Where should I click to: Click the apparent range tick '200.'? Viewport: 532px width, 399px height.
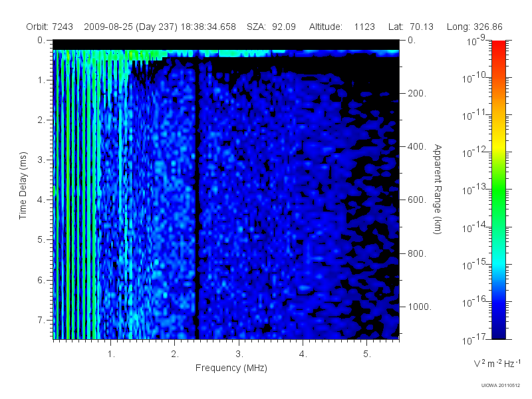point(417,93)
